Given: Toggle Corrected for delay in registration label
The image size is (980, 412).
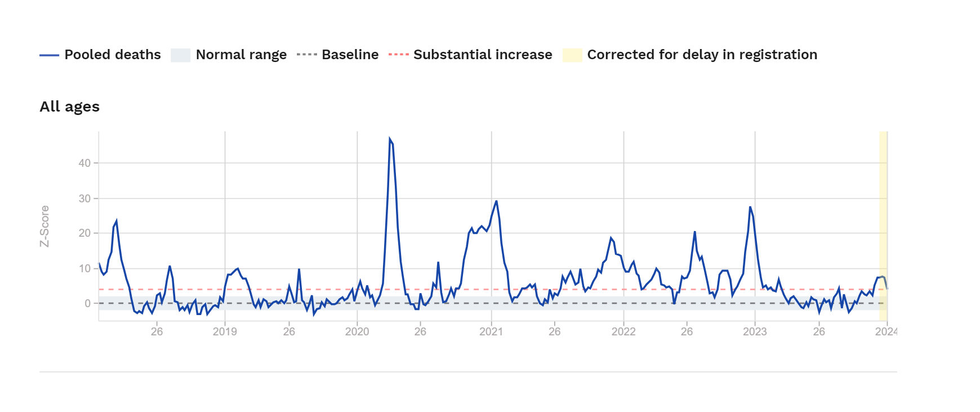Looking at the screenshot, I should (702, 55).
